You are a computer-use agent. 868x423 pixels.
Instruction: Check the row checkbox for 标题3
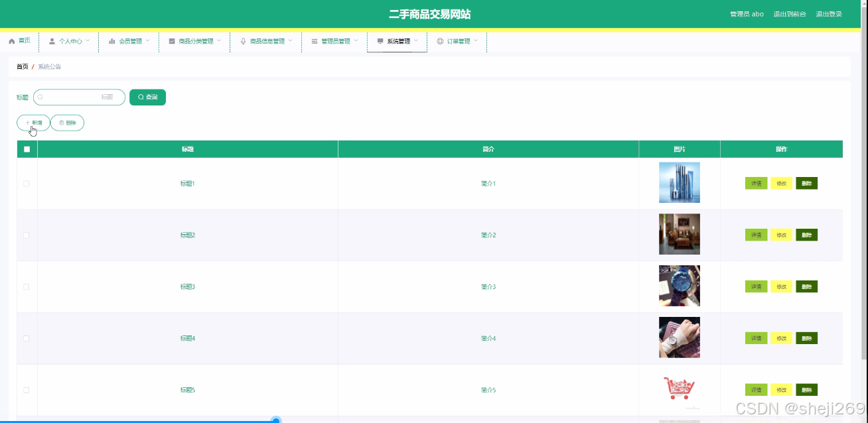(27, 286)
